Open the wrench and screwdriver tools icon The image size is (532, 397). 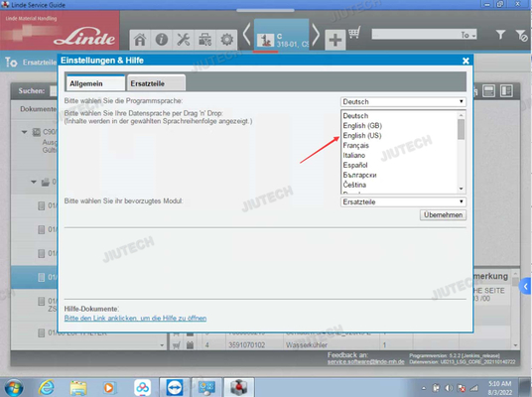[x=184, y=40]
